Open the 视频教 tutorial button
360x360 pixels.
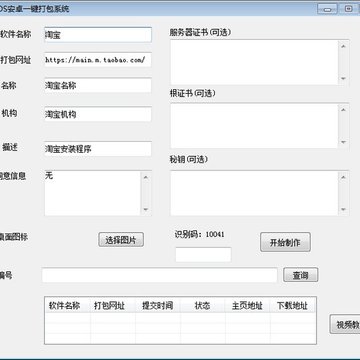[x=345, y=324]
